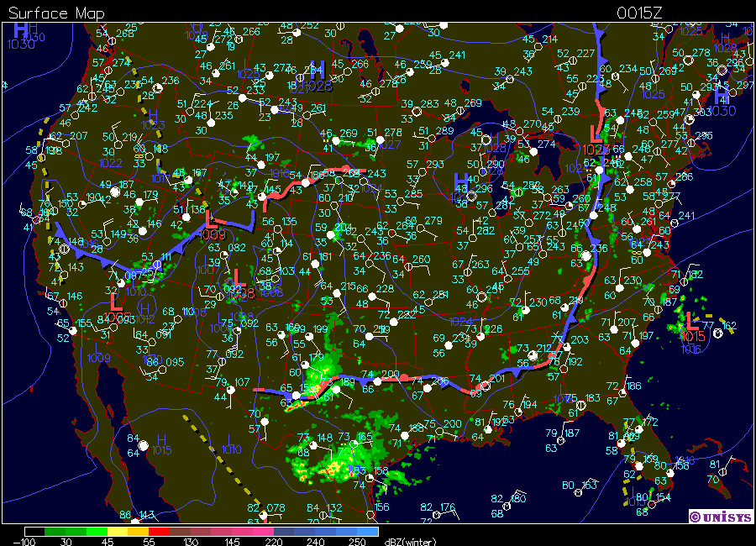Select the blue H high marked 1023
Screen dimensions: 756x546
pyautogui.click(x=153, y=114)
